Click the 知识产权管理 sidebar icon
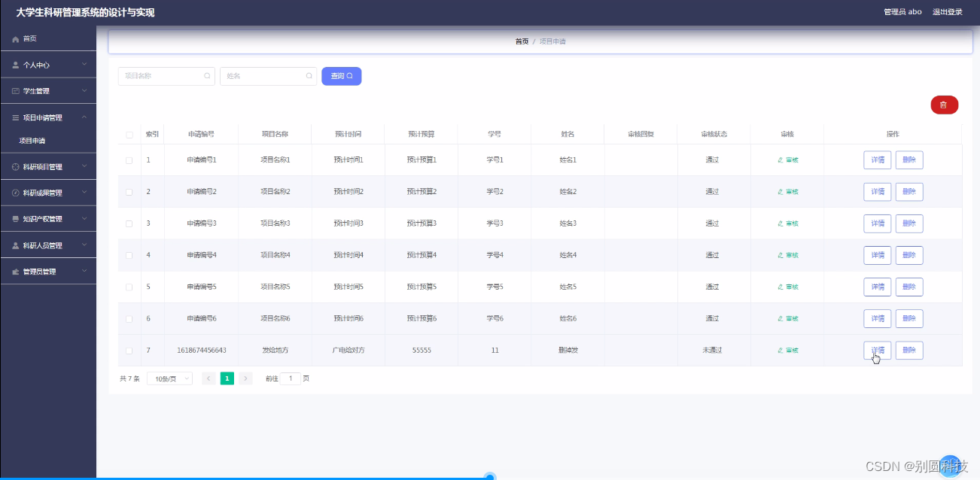The image size is (980, 480). click(17, 218)
